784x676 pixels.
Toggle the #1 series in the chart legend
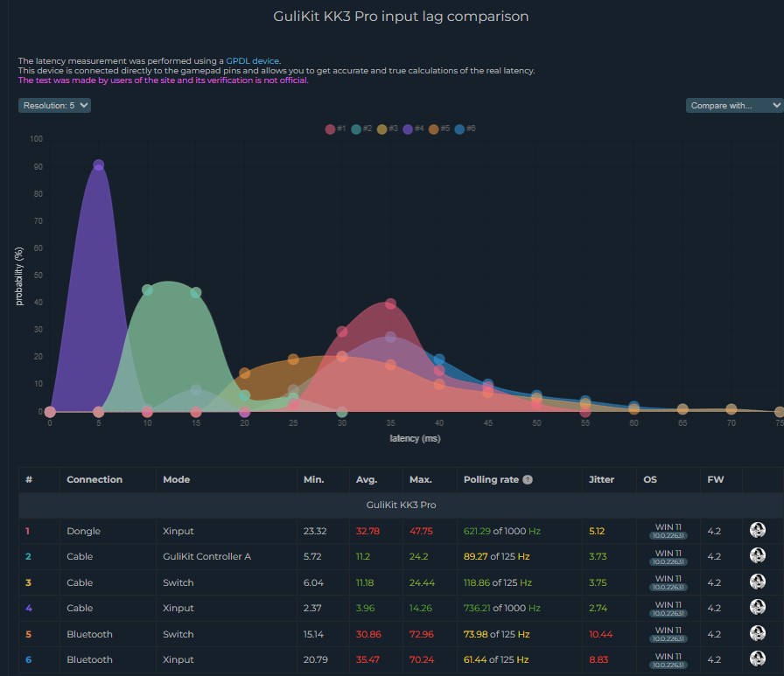pos(335,129)
